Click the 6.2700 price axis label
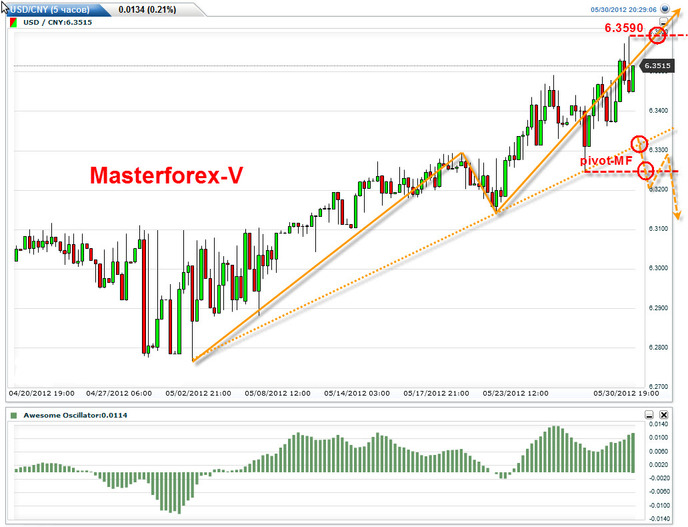The image size is (688, 527). (659, 387)
